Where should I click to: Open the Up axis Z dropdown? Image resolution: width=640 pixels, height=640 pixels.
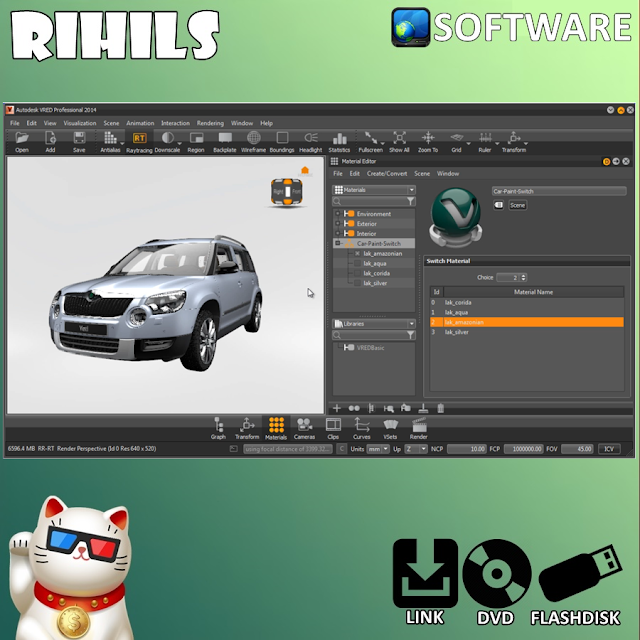pos(416,449)
